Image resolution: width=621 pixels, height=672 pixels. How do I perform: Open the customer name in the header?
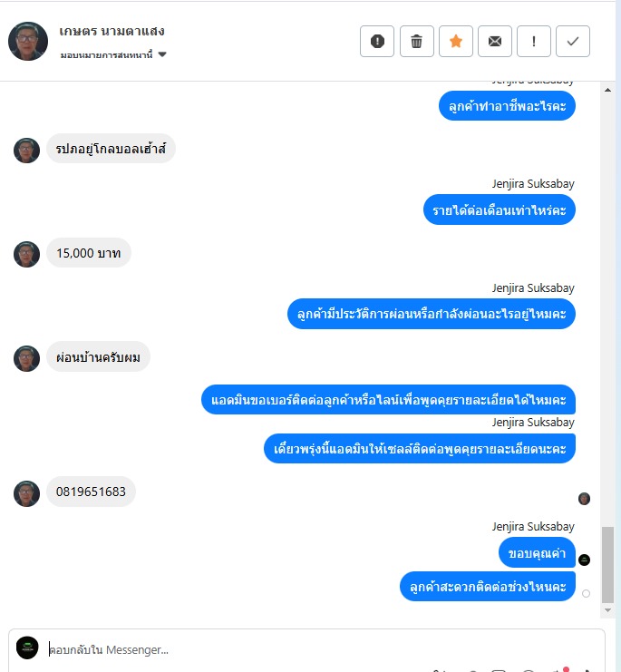coord(112,31)
